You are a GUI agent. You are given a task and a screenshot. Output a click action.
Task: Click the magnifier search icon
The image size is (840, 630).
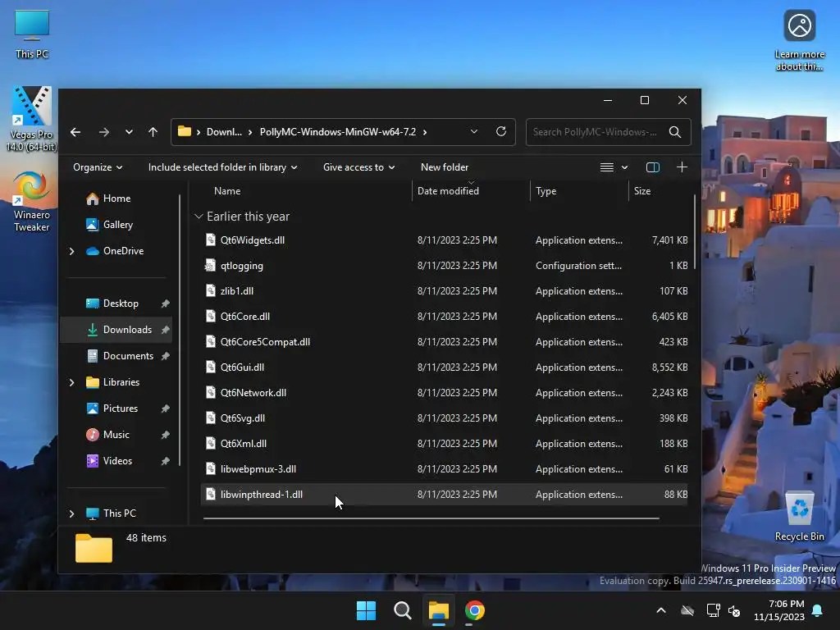click(x=675, y=132)
